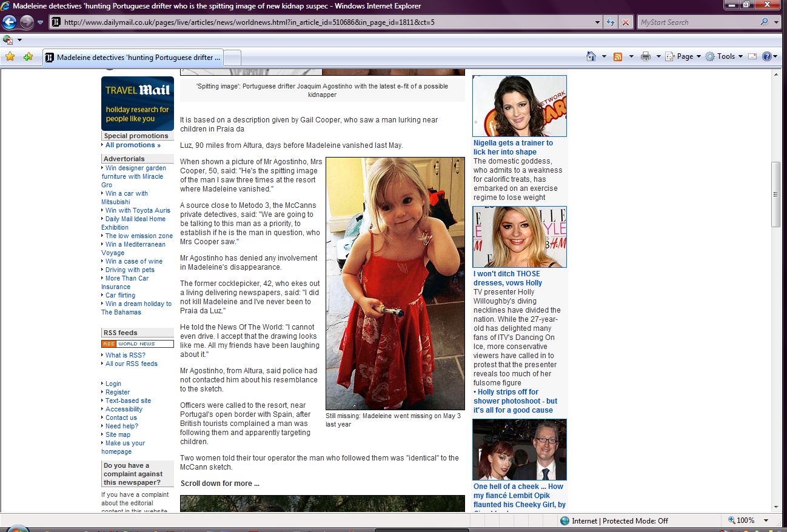Open the 'All promotions' link
Viewport: 787px width, 532px height.
(133, 145)
